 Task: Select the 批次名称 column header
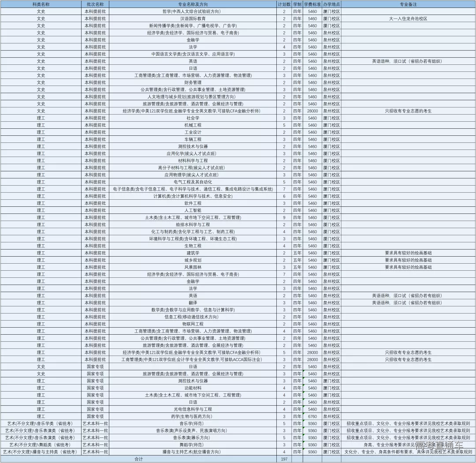95,4
